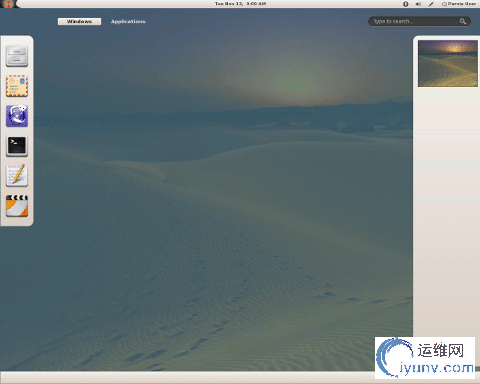Click the network icon in top bar
Viewport: 480px width, 384px height.
point(431,4)
